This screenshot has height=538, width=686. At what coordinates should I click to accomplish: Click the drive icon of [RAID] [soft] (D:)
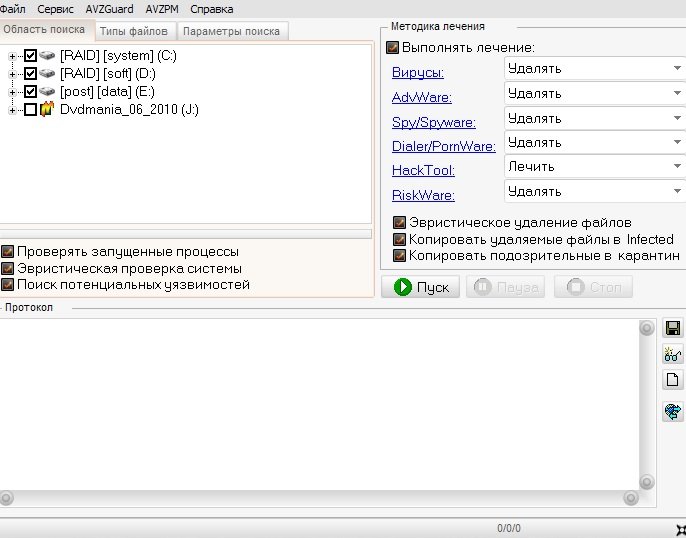[x=47, y=73]
